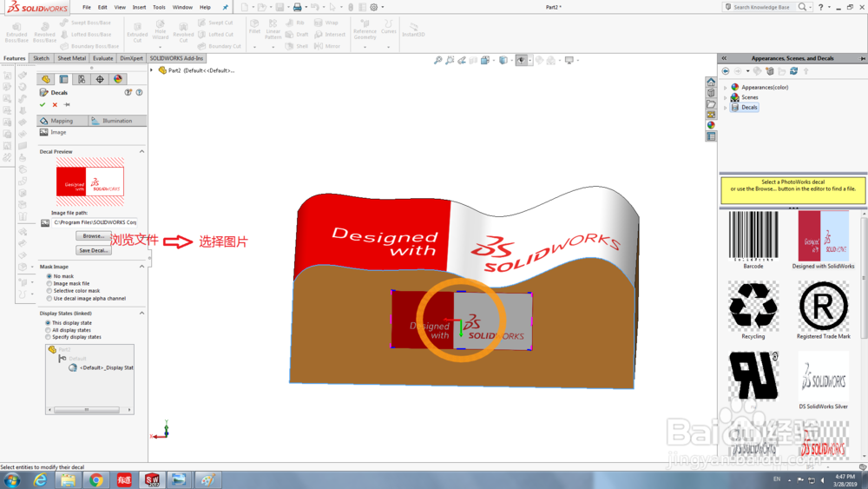Click the Print icon in the toolbar
Screen dimensions: 868x489
click(297, 7)
